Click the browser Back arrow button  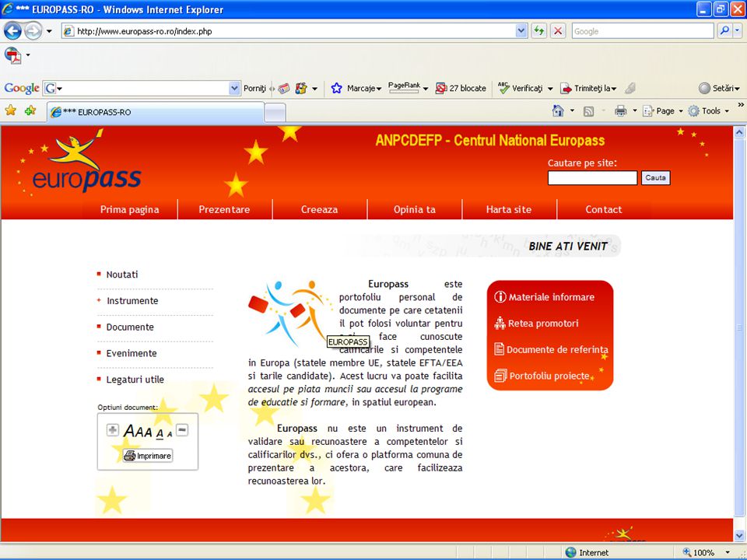[x=13, y=31]
